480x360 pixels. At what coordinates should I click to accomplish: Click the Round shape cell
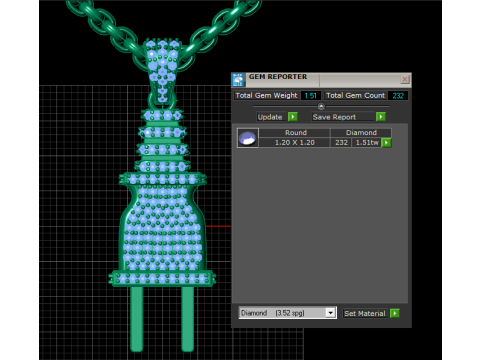tap(295, 133)
